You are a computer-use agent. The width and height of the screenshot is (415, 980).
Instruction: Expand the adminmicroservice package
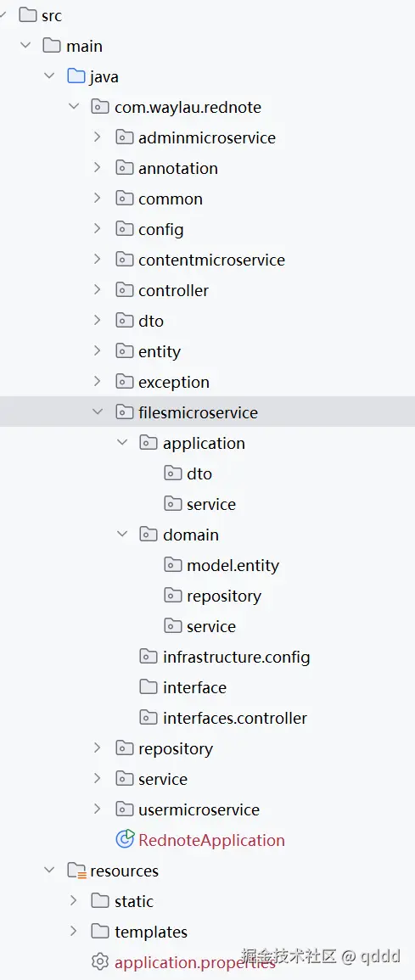[x=97, y=137]
